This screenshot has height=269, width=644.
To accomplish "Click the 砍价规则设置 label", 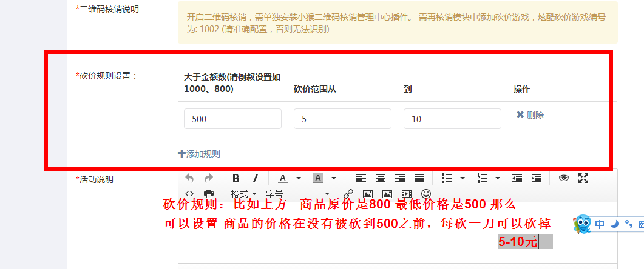I will point(106,76).
